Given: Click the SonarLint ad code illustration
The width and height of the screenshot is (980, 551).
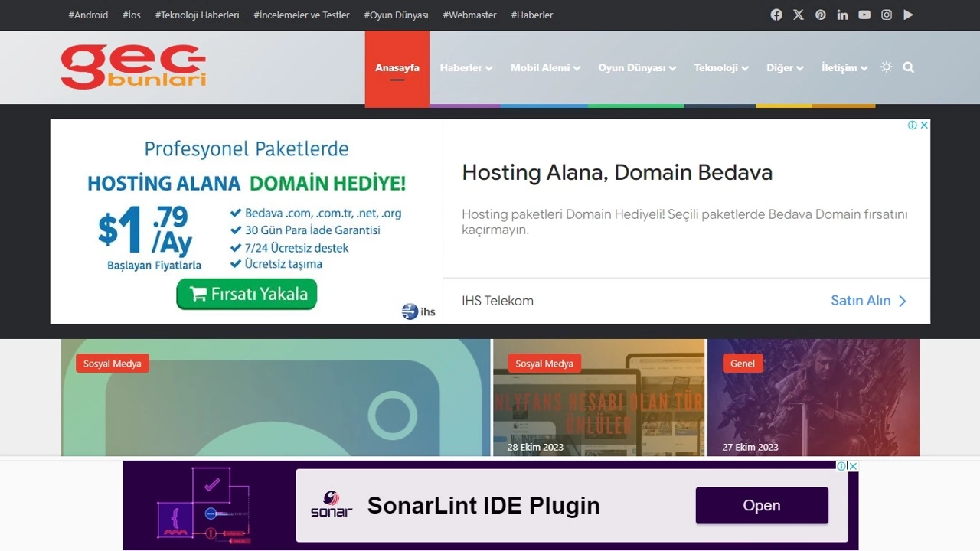Looking at the screenshot, I should pyautogui.click(x=204, y=504).
